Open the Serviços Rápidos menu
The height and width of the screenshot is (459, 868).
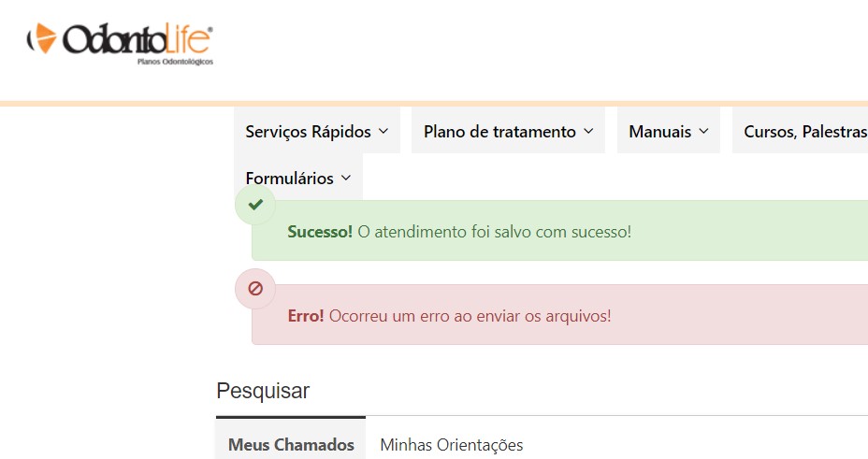(x=309, y=132)
